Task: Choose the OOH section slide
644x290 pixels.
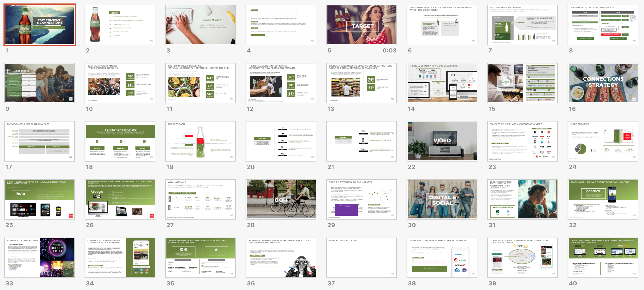Action: pyautogui.click(x=281, y=199)
